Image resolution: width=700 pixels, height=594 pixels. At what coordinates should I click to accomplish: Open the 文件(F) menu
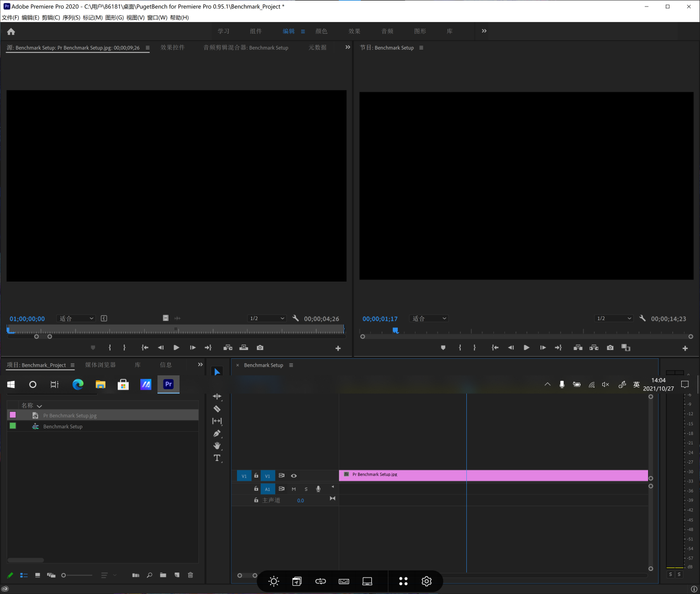(x=10, y=18)
